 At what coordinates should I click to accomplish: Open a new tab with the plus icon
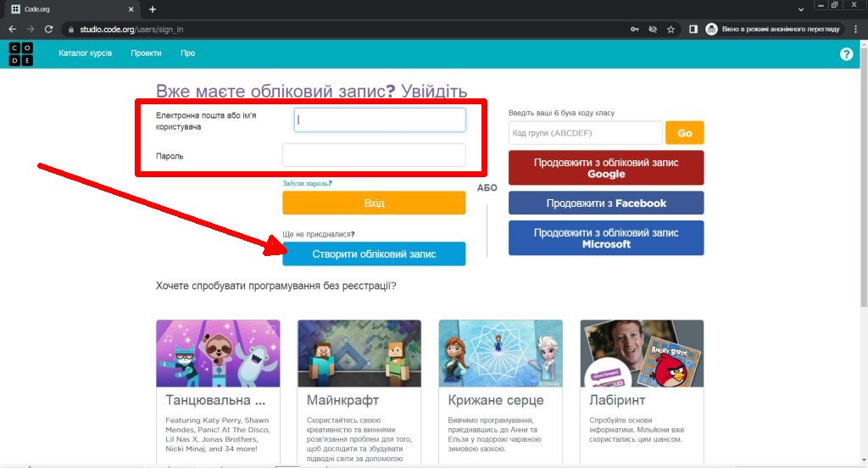(153, 9)
